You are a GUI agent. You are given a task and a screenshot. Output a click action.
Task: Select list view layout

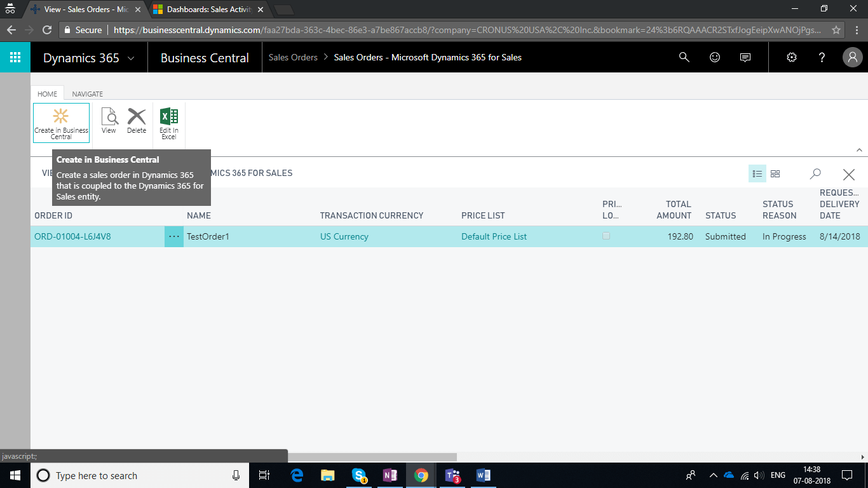[757, 173]
